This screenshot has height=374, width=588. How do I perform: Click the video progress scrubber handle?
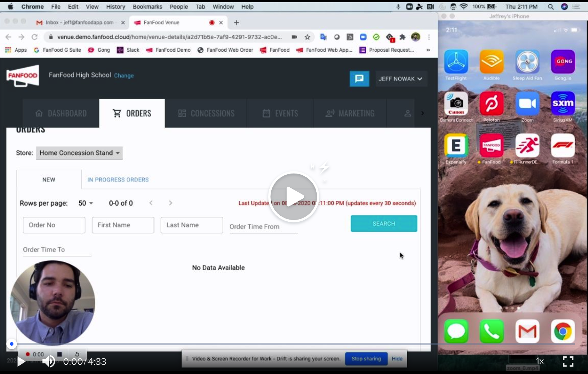pyautogui.click(x=12, y=344)
